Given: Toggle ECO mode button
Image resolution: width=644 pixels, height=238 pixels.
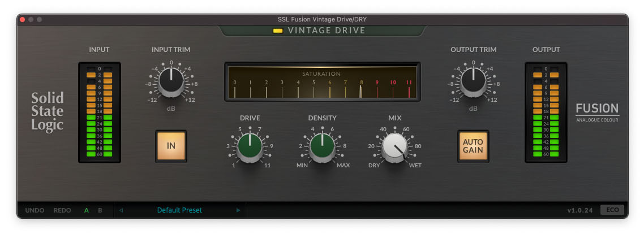Looking at the screenshot, I should [612, 210].
